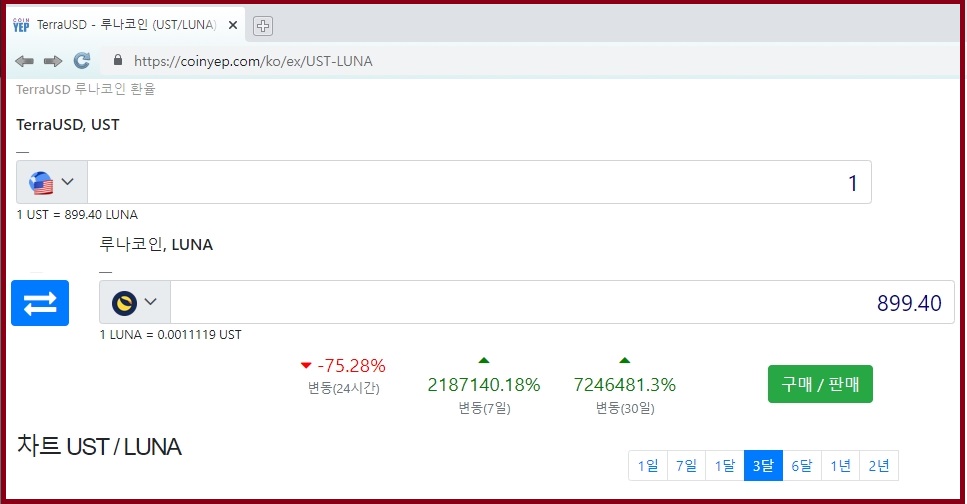Select the 1달 chart range
The height and width of the screenshot is (504, 967).
725,466
